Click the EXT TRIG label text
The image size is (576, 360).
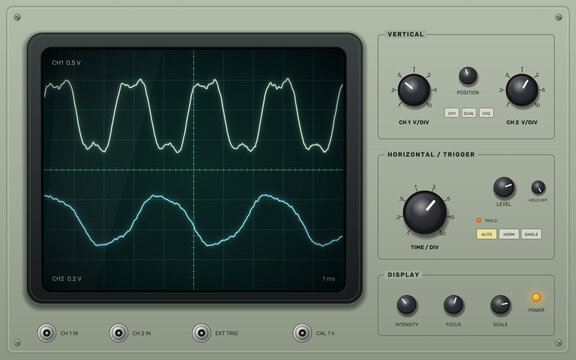coord(227,333)
